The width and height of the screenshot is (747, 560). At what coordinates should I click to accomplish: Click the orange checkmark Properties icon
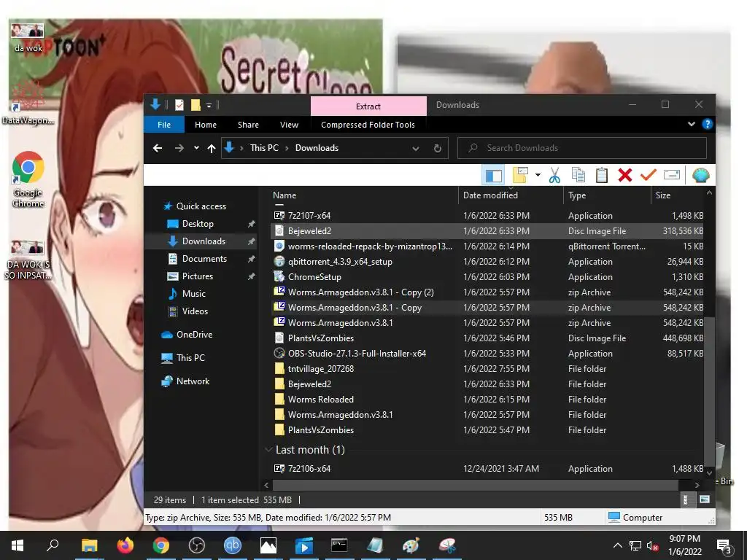coord(648,175)
